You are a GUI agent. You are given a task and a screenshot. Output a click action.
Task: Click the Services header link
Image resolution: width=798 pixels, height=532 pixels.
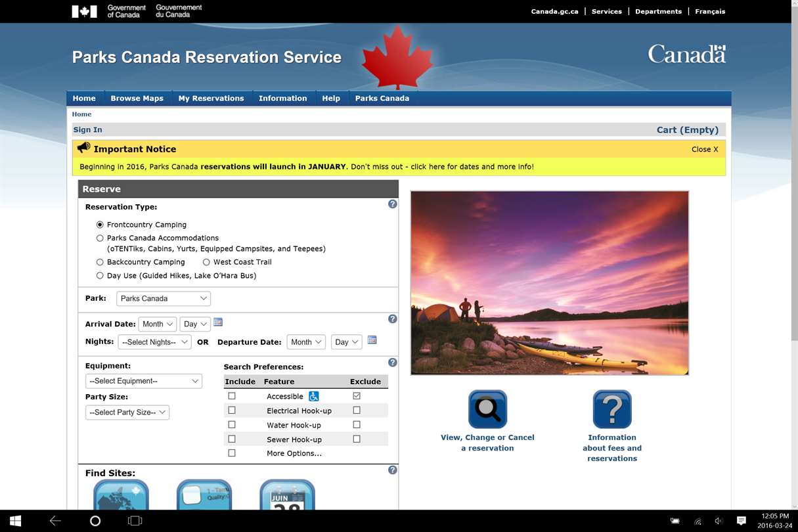click(607, 11)
